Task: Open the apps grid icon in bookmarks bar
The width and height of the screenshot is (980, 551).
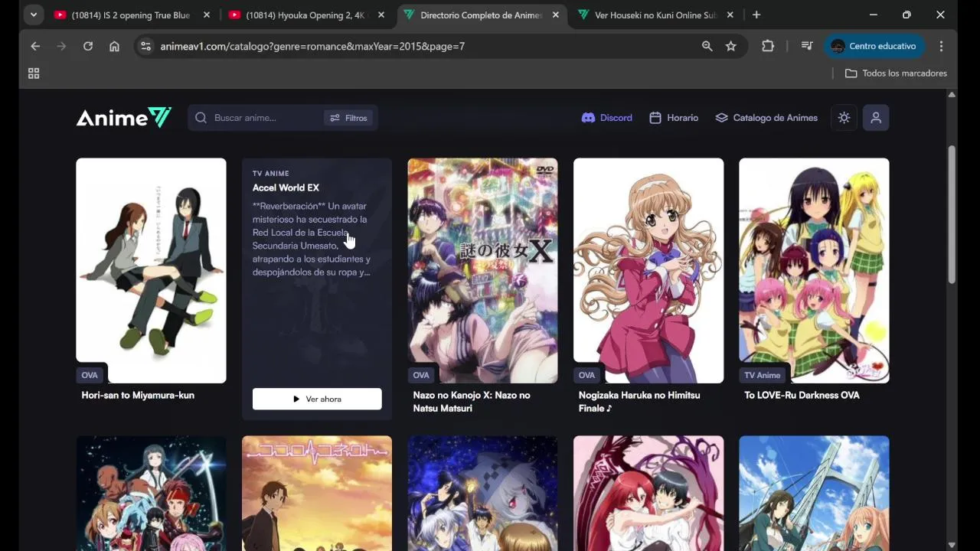Action: click(34, 73)
